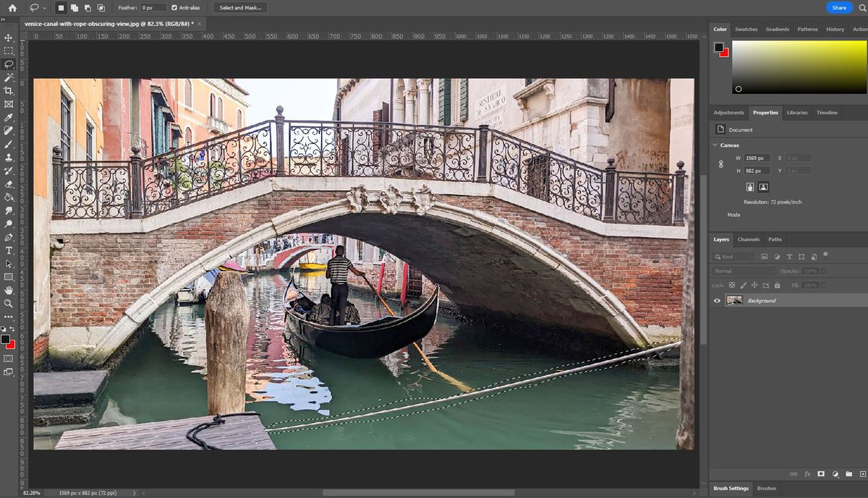Activate the Hand tool
The image size is (868, 498).
tap(9, 291)
